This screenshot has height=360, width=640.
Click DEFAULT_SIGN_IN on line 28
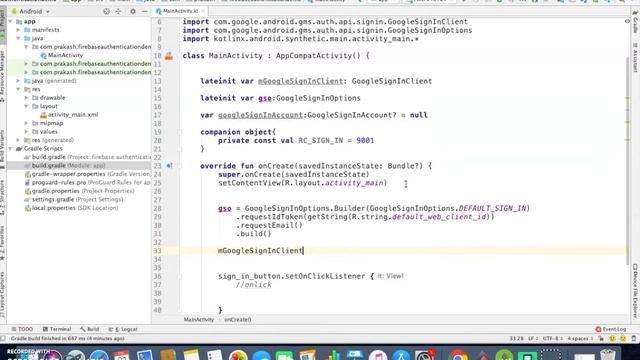point(492,208)
